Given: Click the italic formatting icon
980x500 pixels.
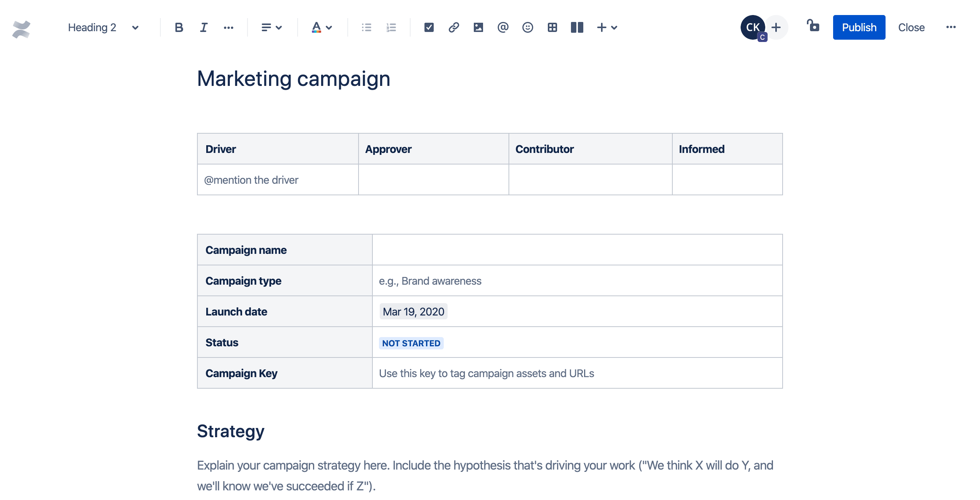Looking at the screenshot, I should (202, 27).
